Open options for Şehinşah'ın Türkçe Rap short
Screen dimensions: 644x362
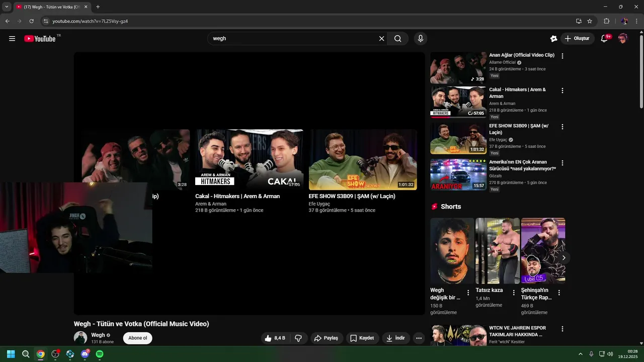point(559,293)
